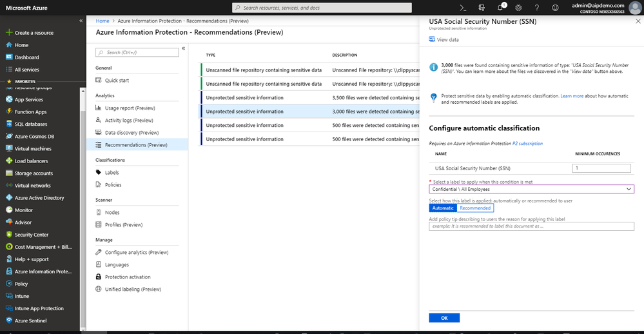Click the smiley feedback icon

click(x=556, y=8)
